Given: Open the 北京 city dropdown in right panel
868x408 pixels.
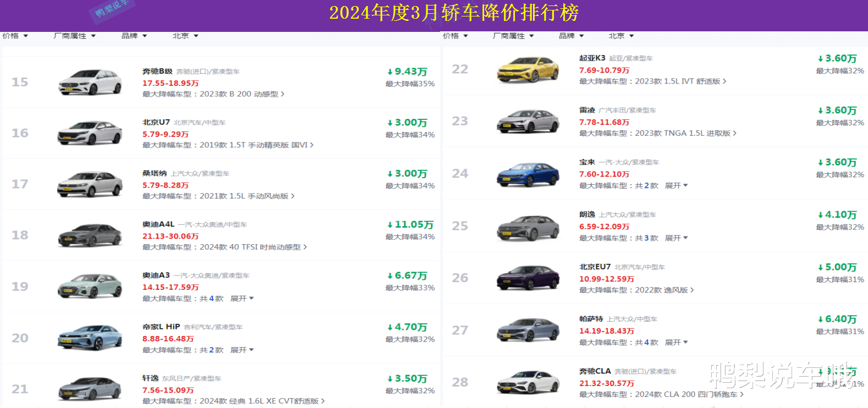Looking at the screenshot, I should (x=622, y=36).
